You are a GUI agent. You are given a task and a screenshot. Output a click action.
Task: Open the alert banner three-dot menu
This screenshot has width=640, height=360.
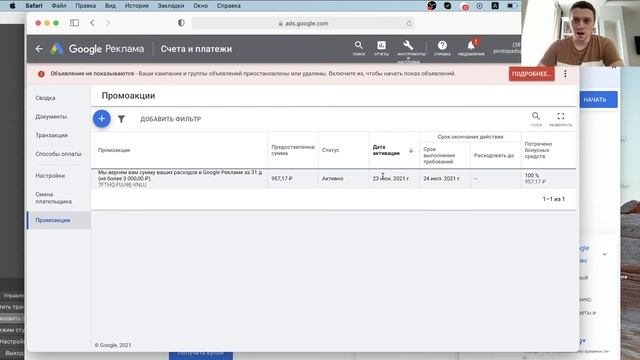pos(565,74)
